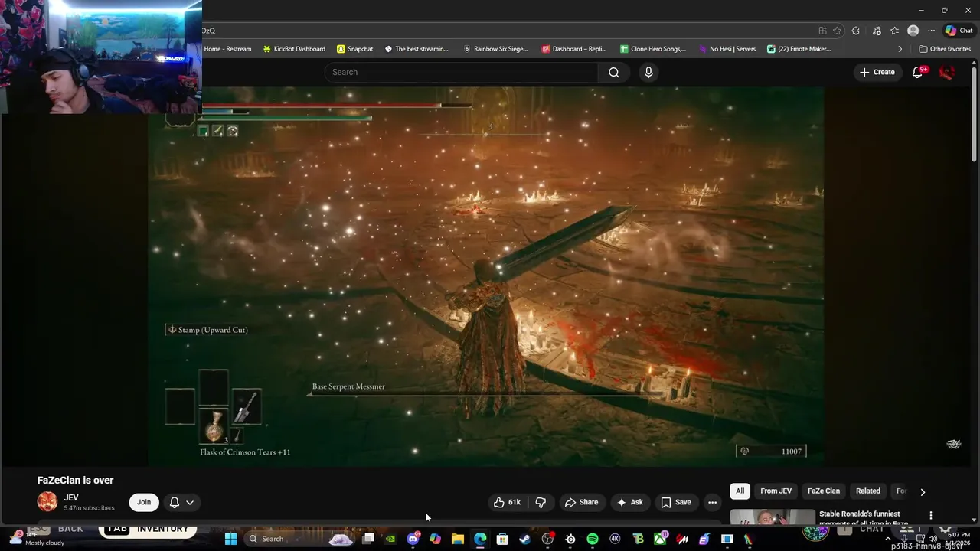This screenshot has height=551, width=980.
Task: Save the video with the Save button
Action: coord(675,502)
